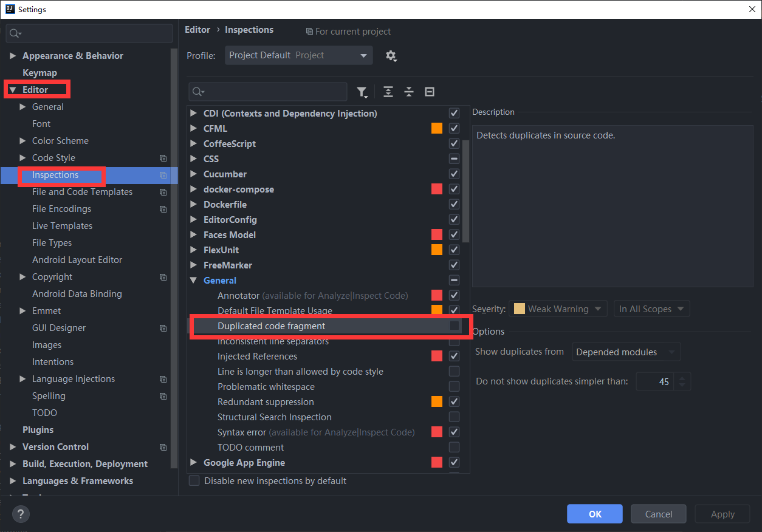This screenshot has width=762, height=532.
Task: Click the orange severity square beside CFML
Action: 436,128
